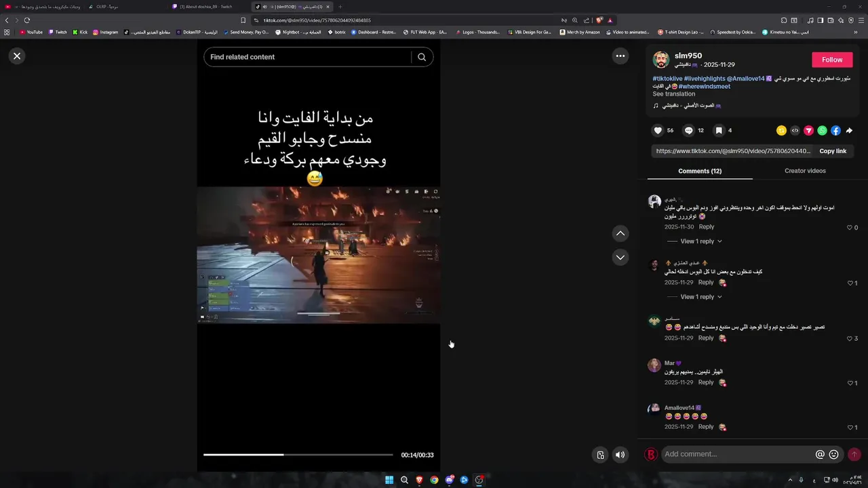Screen dimensions: 868x488
Task: Repost the video with the yellow repost icon
Action: click(x=781, y=130)
